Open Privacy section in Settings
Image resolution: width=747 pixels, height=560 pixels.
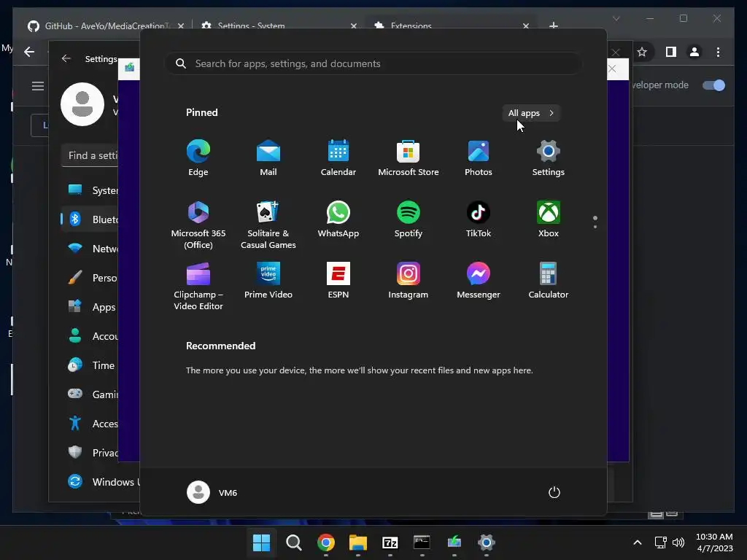point(90,453)
